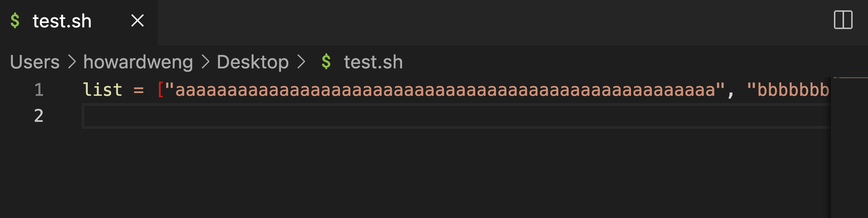Click the chevron after Users breadcrumb
868x218 pixels.
(72, 62)
